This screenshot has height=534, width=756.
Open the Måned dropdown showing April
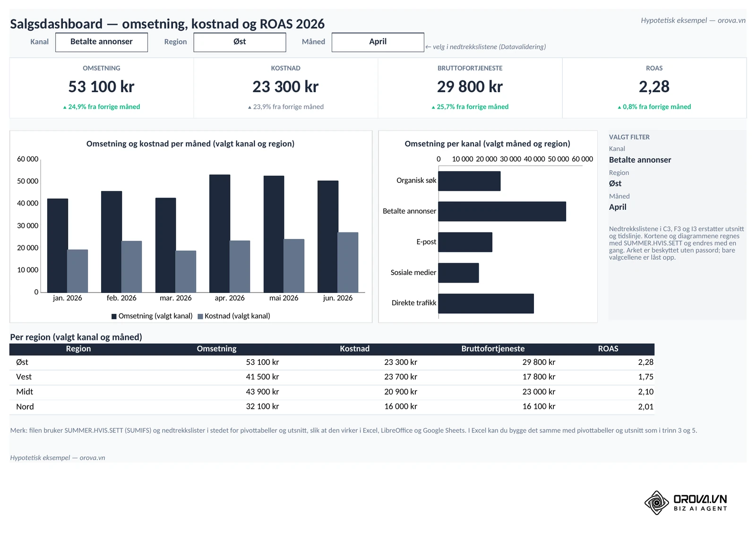coord(378,42)
